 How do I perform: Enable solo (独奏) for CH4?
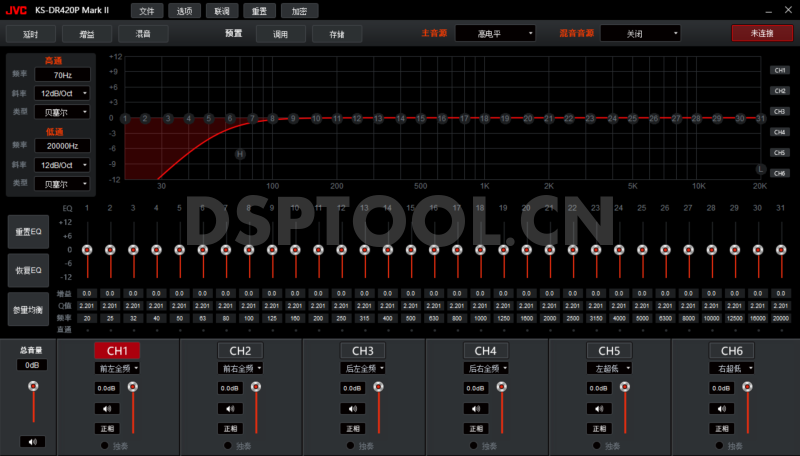point(474,445)
